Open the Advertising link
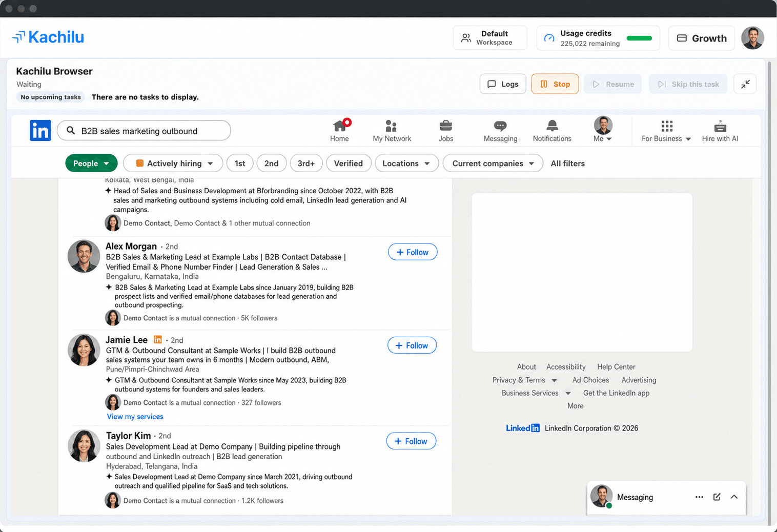Viewport: 777px width, 532px height. click(x=639, y=380)
